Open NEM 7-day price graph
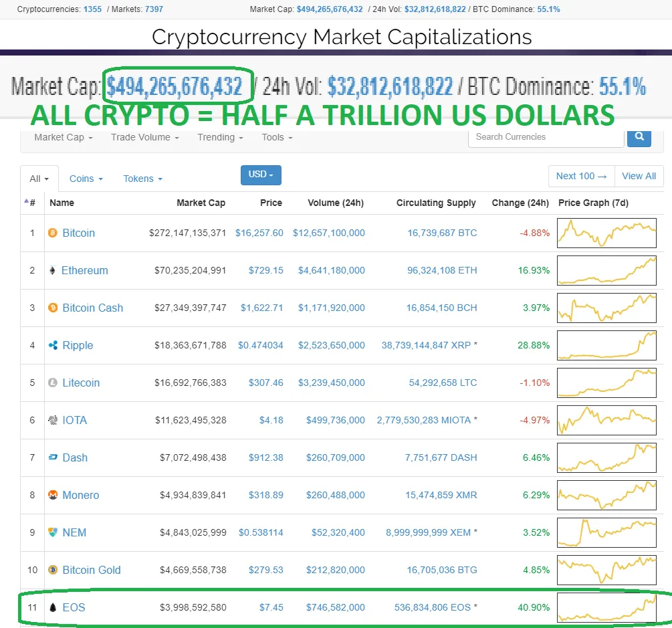The width and height of the screenshot is (672, 628). tap(606, 532)
